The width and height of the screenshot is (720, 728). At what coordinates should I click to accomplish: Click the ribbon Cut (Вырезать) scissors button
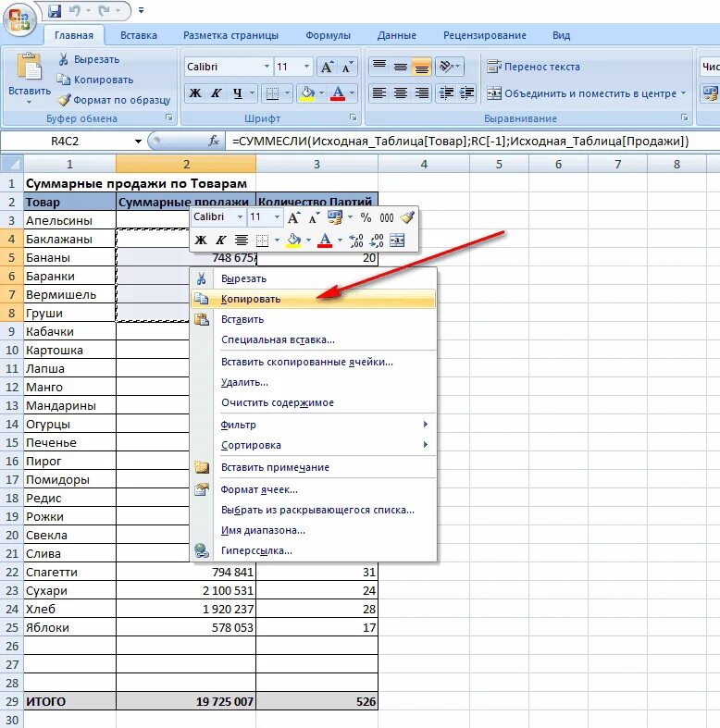89,59
